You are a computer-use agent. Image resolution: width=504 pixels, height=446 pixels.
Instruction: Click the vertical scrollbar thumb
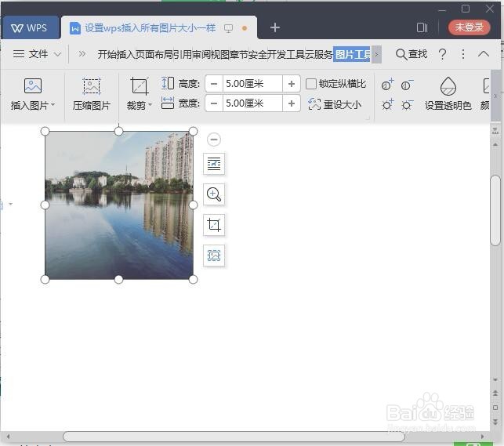point(495,211)
